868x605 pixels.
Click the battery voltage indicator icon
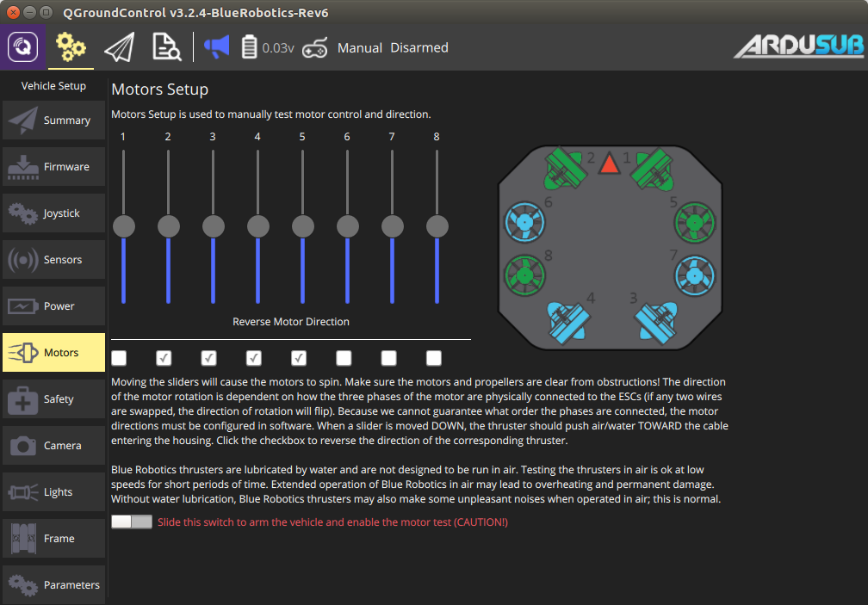[x=250, y=47]
